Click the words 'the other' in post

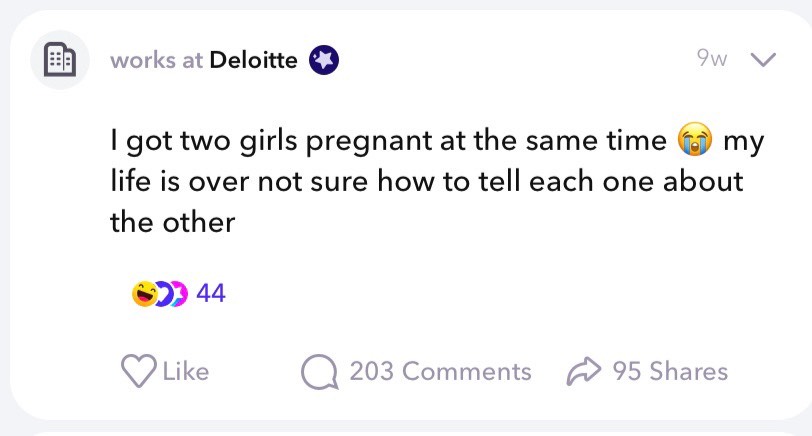click(x=172, y=222)
